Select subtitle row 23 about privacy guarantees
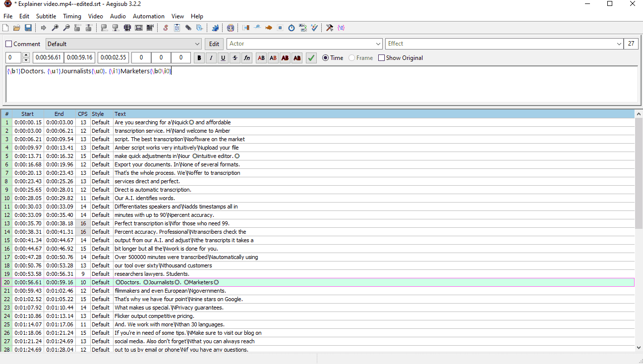This screenshot has height=364, width=643. pyautogui.click(x=169, y=308)
